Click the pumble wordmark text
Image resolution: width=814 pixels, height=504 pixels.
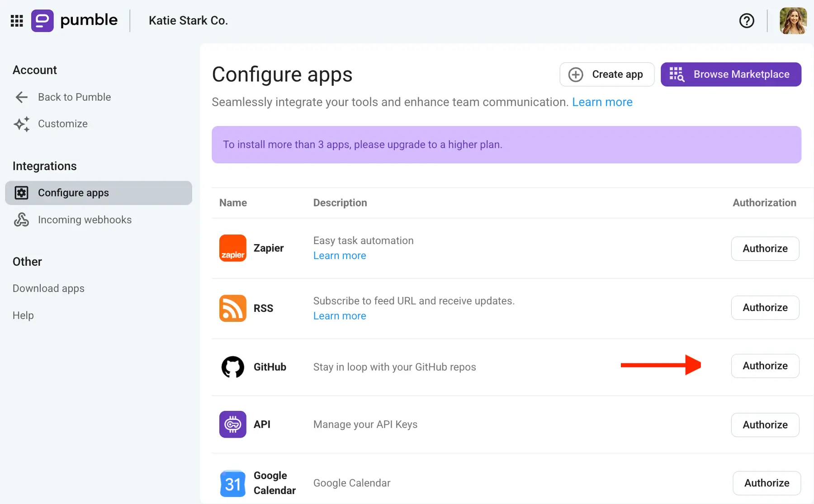coord(89,20)
